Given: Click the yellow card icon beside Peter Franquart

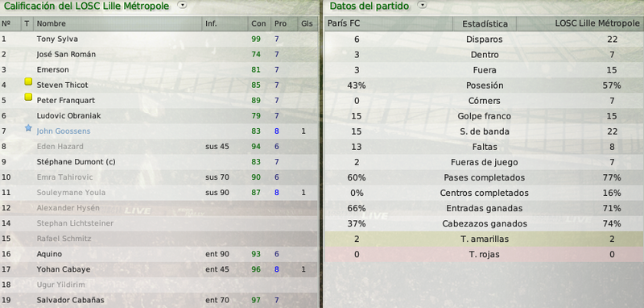Looking at the screenshot, I should (x=28, y=97).
